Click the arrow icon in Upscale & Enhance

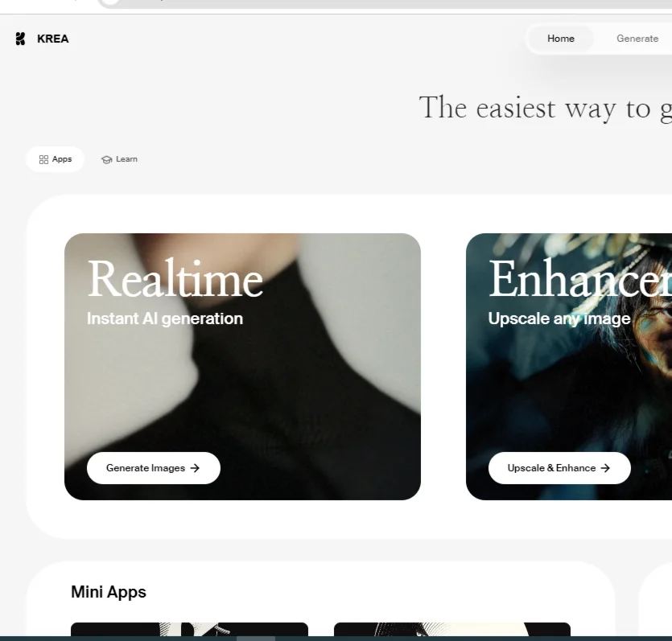[605, 468]
